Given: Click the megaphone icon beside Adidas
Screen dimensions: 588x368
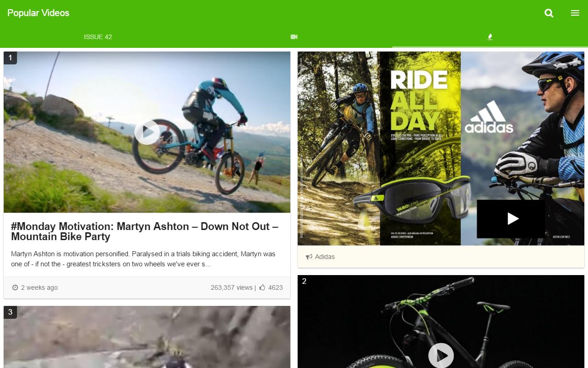Looking at the screenshot, I should (309, 257).
